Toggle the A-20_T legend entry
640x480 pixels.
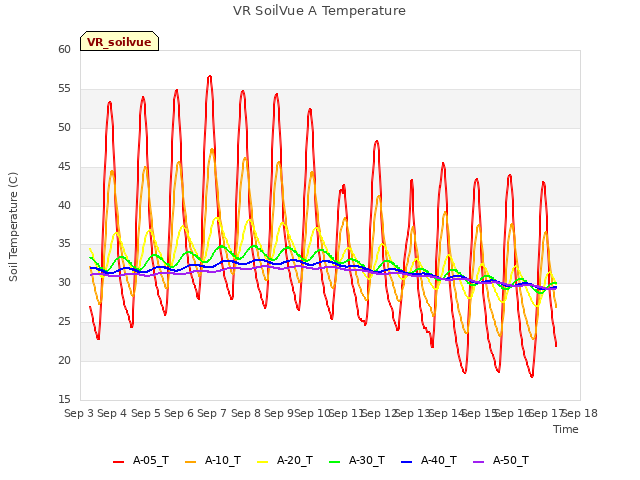[x=285, y=460]
